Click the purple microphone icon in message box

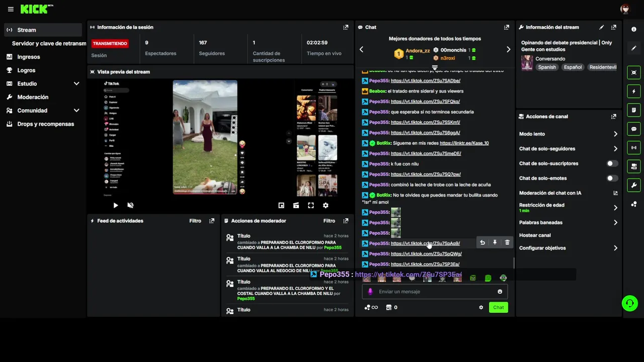pos(370,292)
